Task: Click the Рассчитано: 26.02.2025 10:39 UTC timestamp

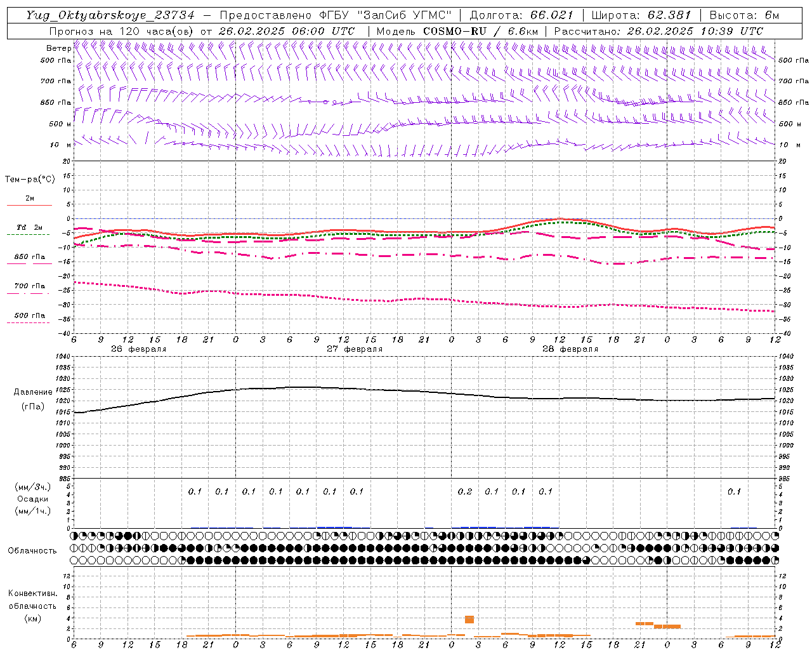Action: (658, 31)
